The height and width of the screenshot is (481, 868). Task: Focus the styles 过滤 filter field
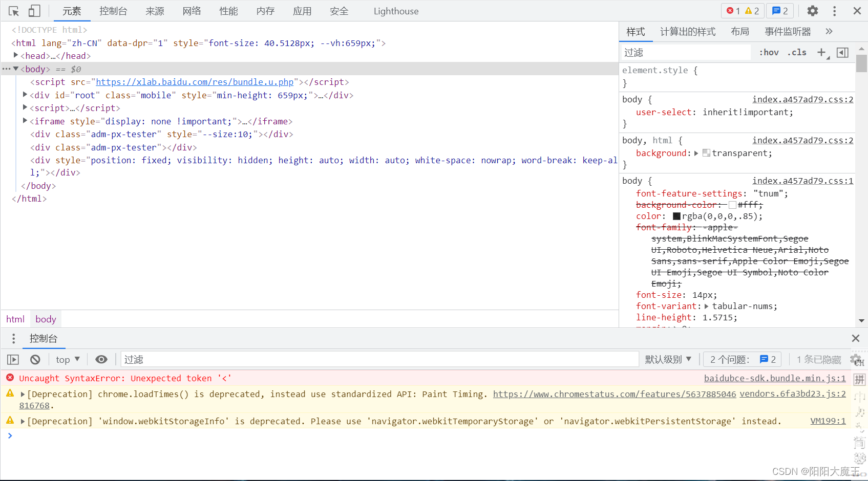click(x=686, y=52)
